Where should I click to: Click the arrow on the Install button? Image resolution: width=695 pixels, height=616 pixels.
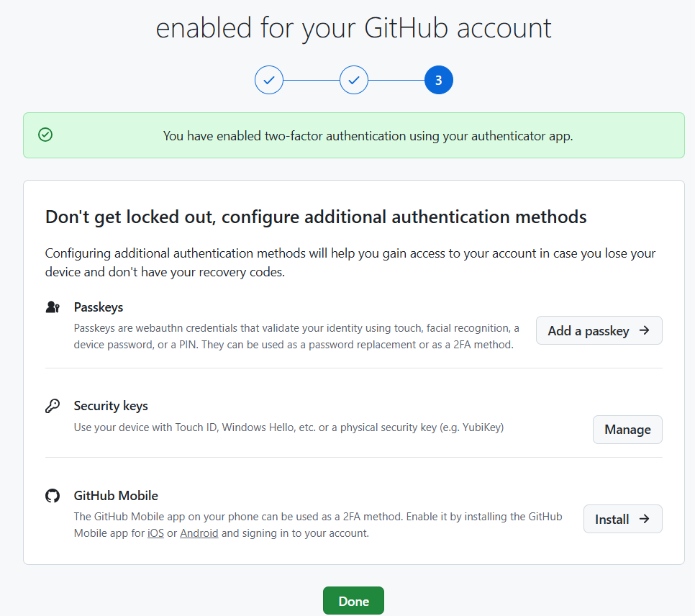point(645,519)
